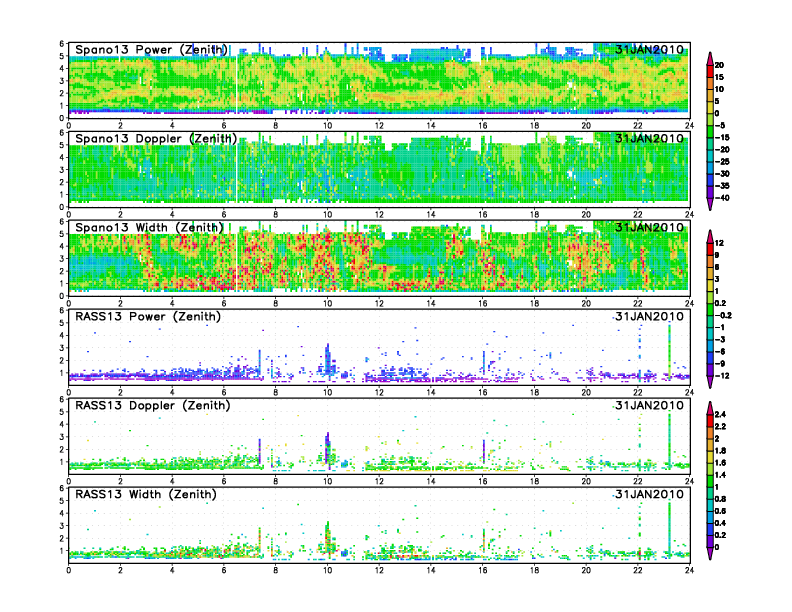The width and height of the screenshot is (792, 612).
Task: Select the 31JAN2010 date in Spano13 Width panel
Action: [x=650, y=227]
